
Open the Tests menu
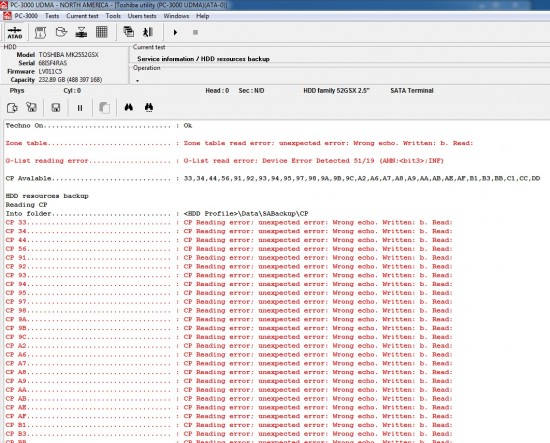pyautogui.click(x=52, y=16)
